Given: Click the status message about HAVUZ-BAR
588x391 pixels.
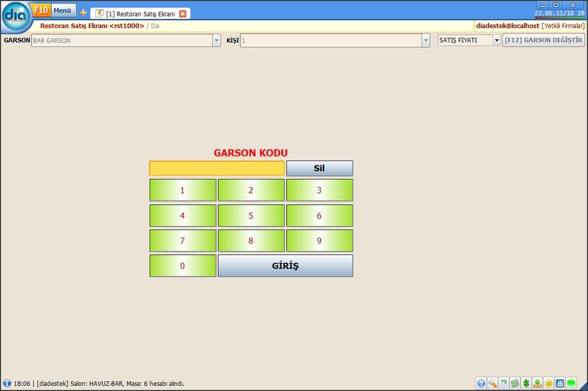Looking at the screenshot, I should point(99,384).
